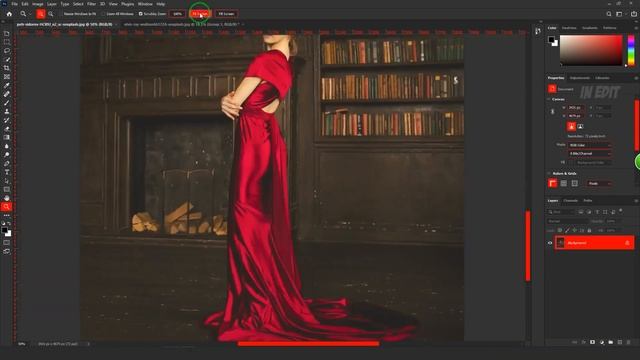Open the Libraries tab

(x=602, y=78)
